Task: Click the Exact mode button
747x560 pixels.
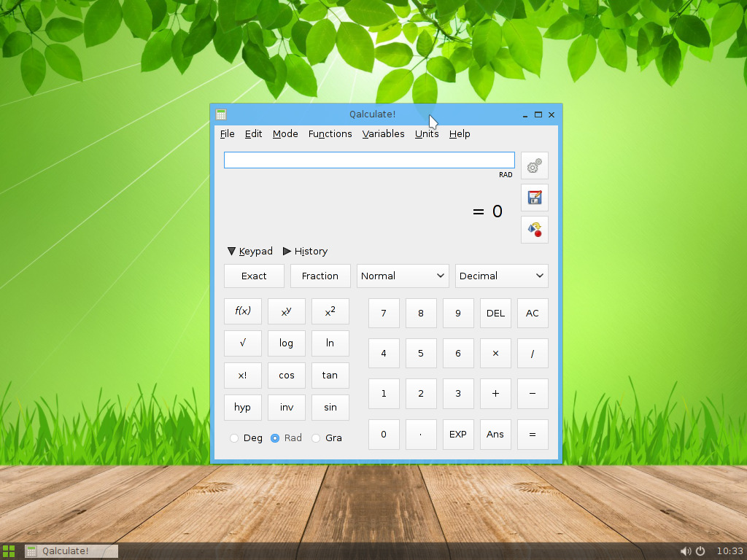Action: [253, 276]
